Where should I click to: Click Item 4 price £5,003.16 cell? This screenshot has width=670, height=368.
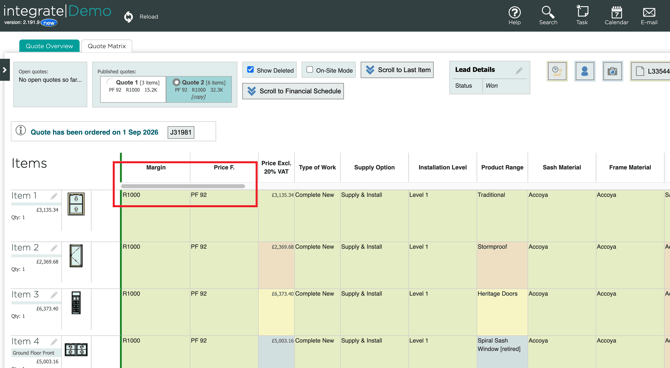(276, 352)
